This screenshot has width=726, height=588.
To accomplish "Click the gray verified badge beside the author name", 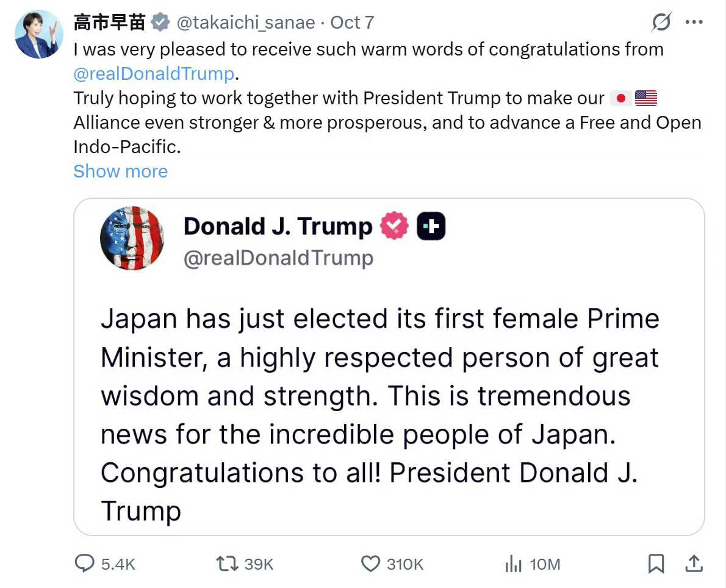I will 160,23.
